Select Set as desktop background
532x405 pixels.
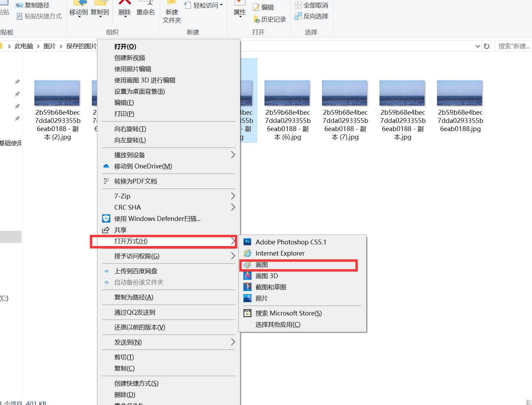pyautogui.click(x=140, y=91)
